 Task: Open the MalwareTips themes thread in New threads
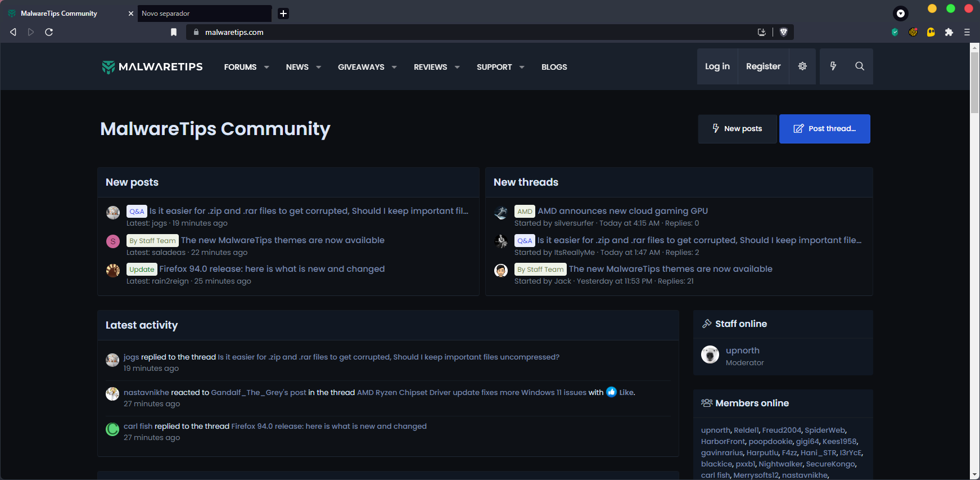point(671,269)
